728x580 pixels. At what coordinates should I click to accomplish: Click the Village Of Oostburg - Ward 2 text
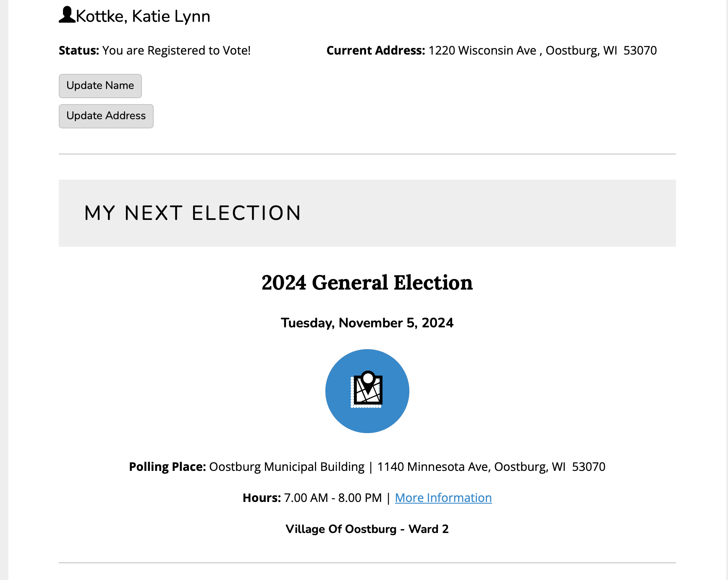[x=367, y=529]
